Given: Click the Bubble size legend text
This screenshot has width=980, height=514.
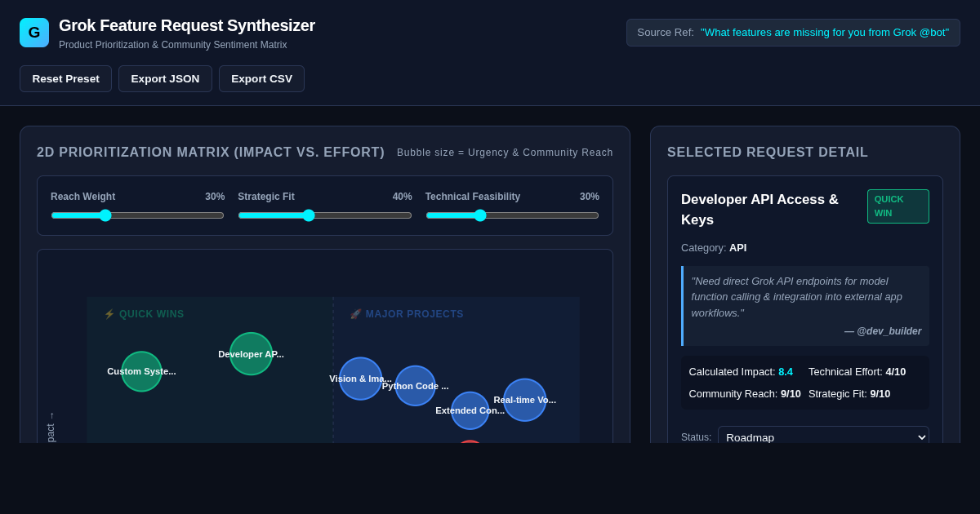Looking at the screenshot, I should point(505,153).
